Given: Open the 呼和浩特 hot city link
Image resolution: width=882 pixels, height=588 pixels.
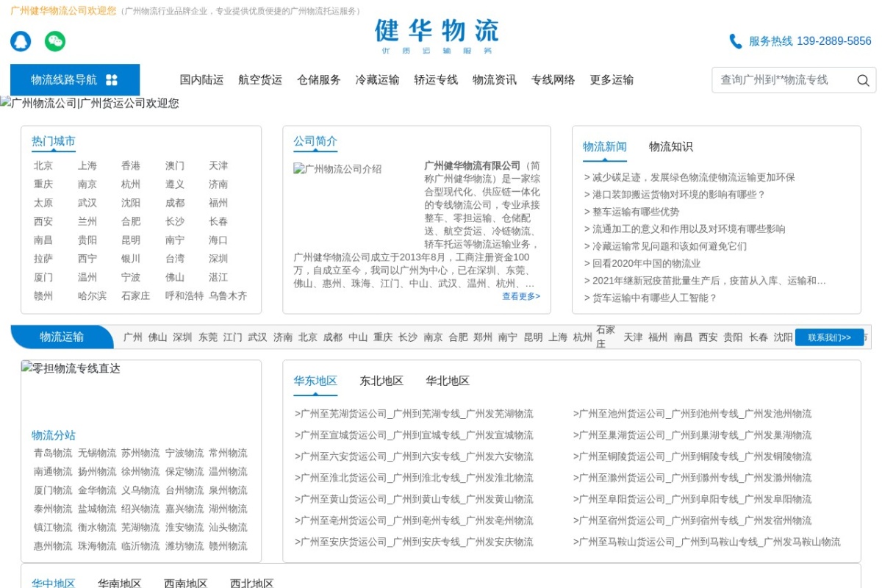Looking at the screenshot, I should pyautogui.click(x=184, y=296).
